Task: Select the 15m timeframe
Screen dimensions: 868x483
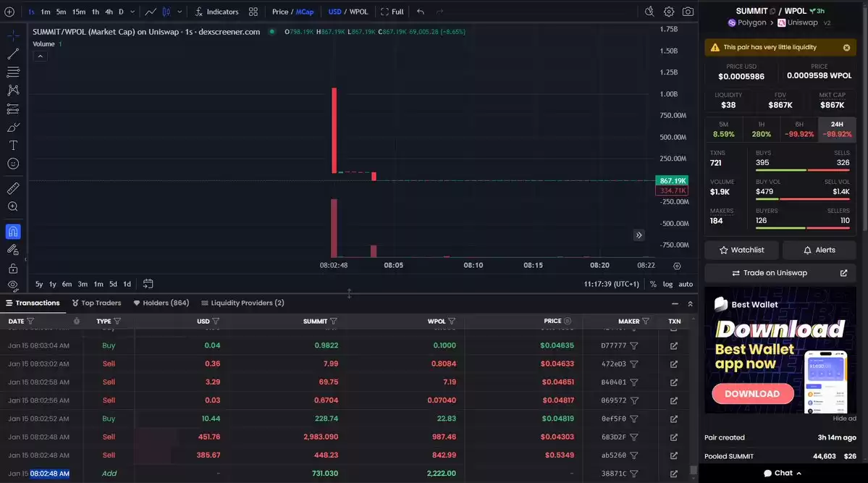Action: coord(79,12)
